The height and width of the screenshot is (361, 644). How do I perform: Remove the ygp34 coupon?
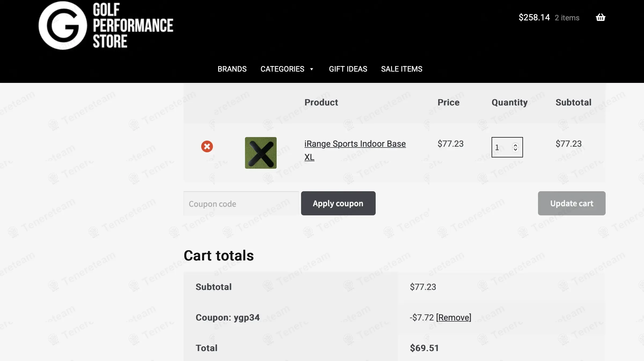pyautogui.click(x=453, y=318)
